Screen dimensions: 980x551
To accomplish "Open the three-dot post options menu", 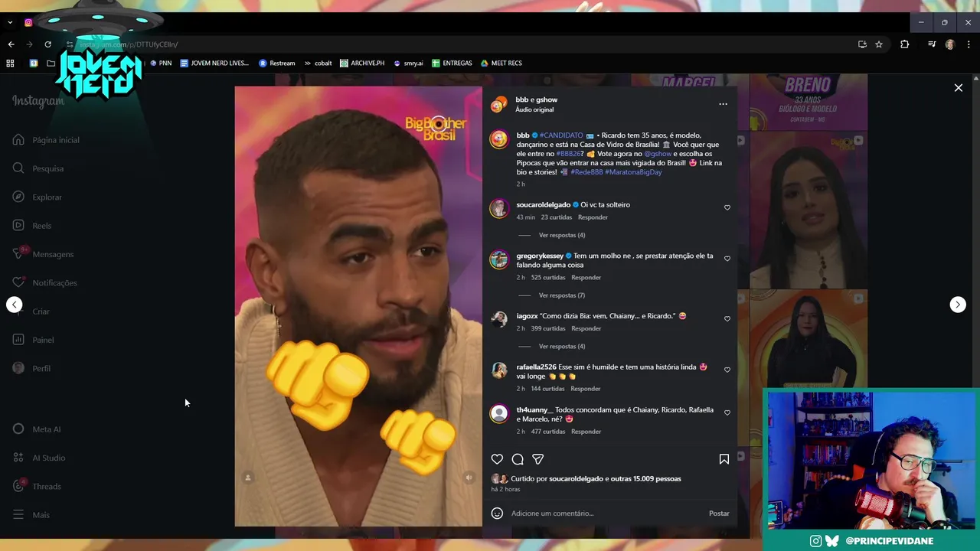I will coord(723,104).
